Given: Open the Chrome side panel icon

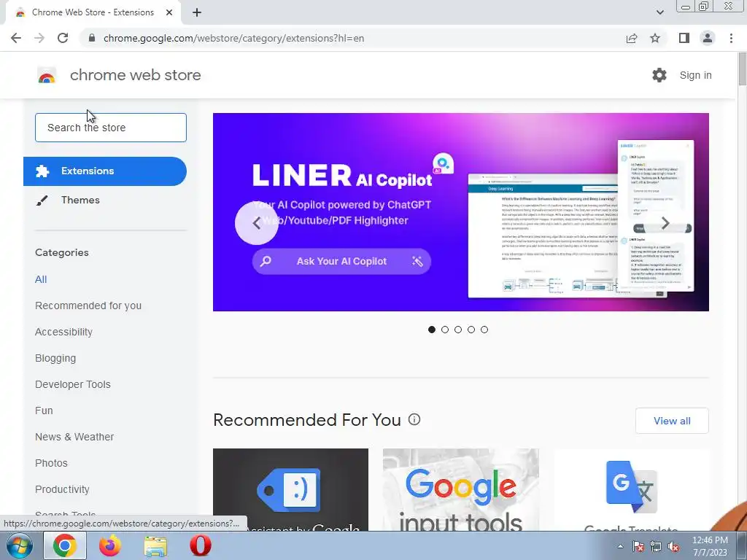Looking at the screenshot, I should point(684,38).
